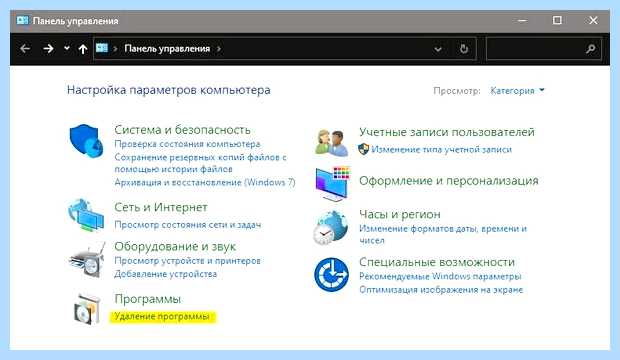Viewport: 620px width, 360px height.
Task: Click Архивация и восстановление (Windows 7) link
Action: [205, 182]
